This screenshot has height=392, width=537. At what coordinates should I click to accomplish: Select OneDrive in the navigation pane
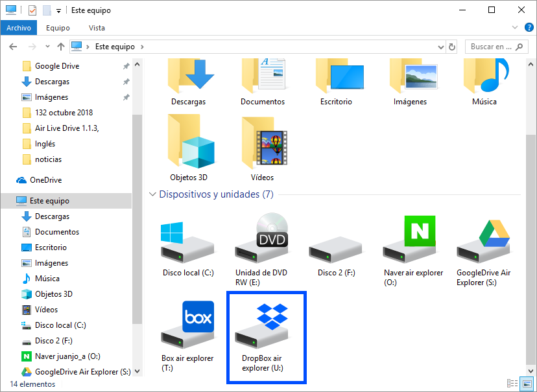click(x=45, y=180)
